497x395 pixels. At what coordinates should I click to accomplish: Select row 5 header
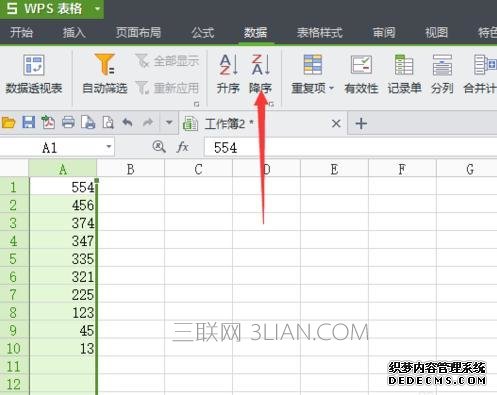tap(13, 259)
